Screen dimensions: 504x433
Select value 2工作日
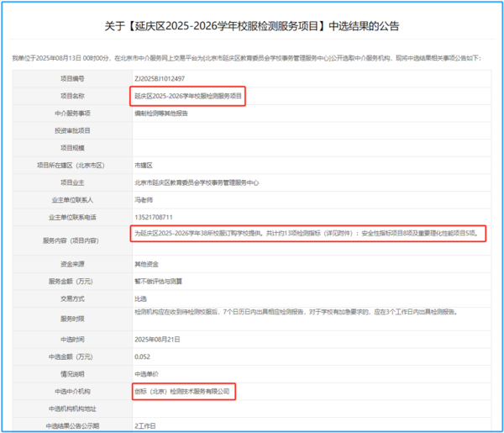[x=145, y=426]
